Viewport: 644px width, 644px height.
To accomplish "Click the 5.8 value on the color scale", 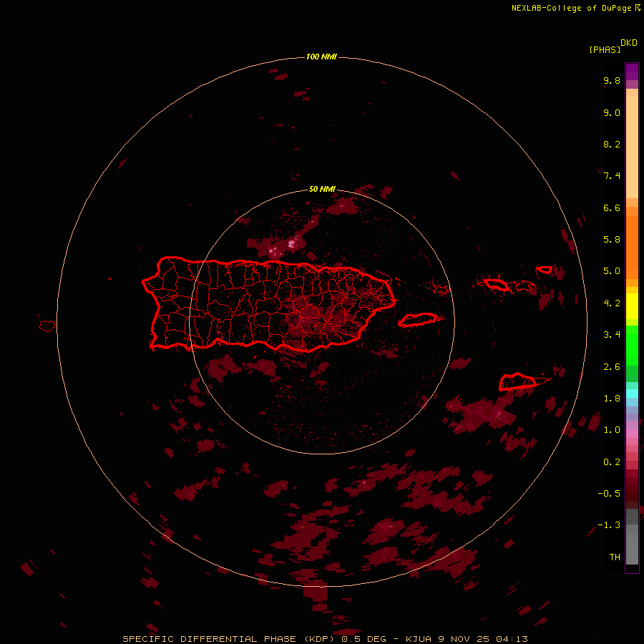I will [x=612, y=240].
